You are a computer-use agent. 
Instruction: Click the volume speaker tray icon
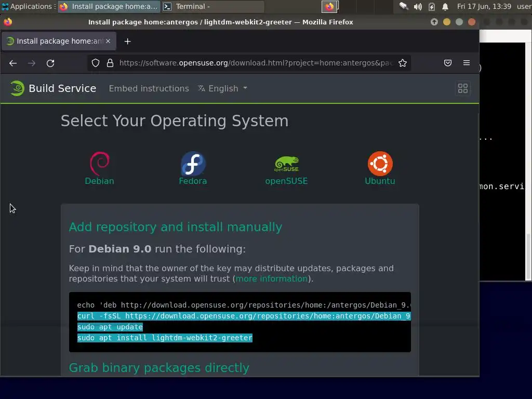pyautogui.click(x=418, y=6)
